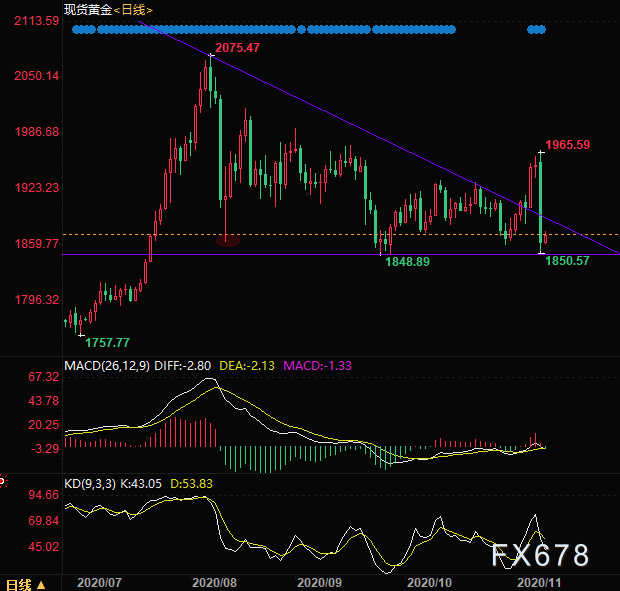Viewport: 620px width, 591px height.
Task: Click the 1757.77 low price label
Action: tap(107, 343)
